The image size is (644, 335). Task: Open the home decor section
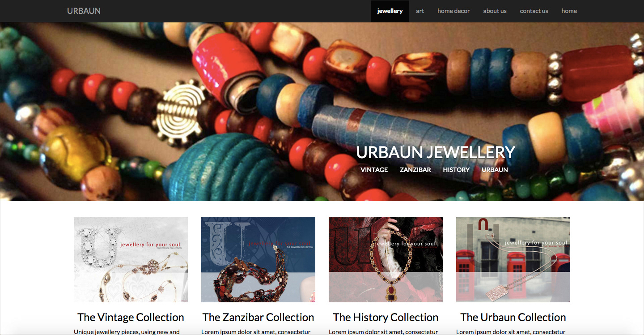(453, 11)
